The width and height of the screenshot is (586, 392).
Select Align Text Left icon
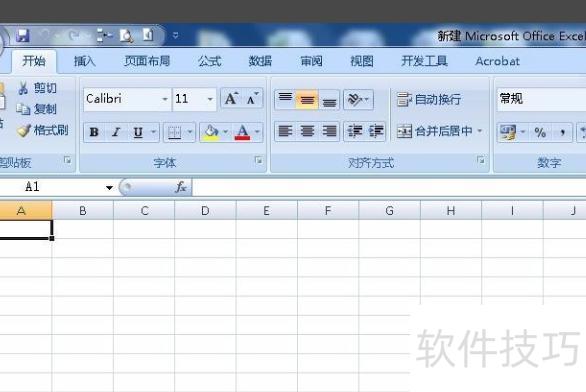point(285,132)
